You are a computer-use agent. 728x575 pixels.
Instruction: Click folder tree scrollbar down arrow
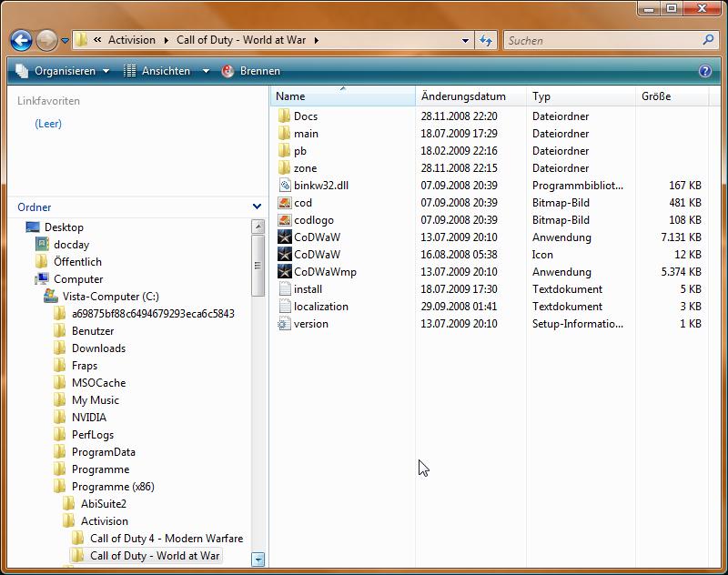point(258,560)
